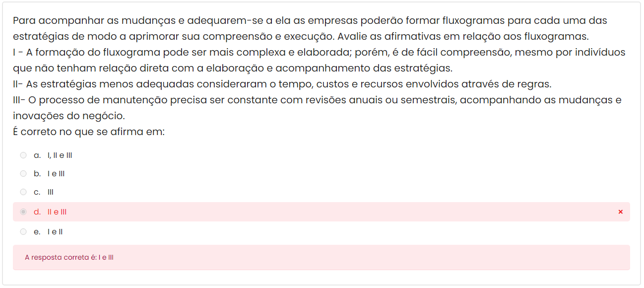Click the "I e III" label of option b

(56, 174)
